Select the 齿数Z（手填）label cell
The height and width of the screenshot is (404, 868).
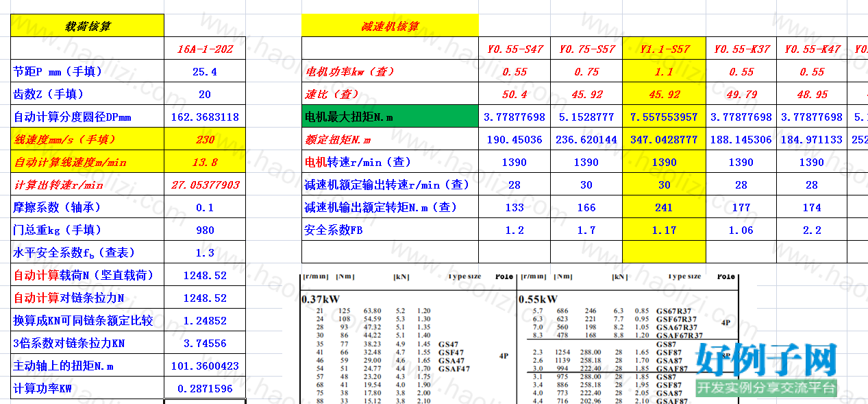87,94
